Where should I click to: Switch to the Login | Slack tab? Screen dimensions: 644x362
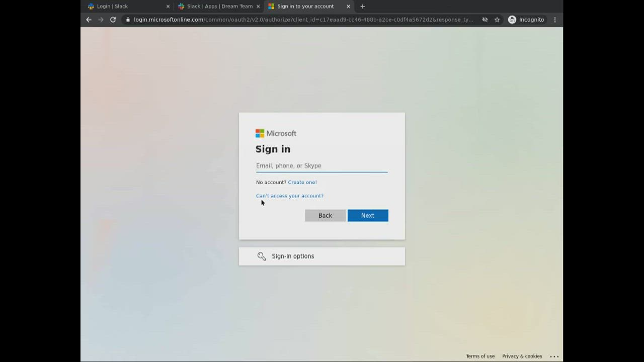point(128,6)
